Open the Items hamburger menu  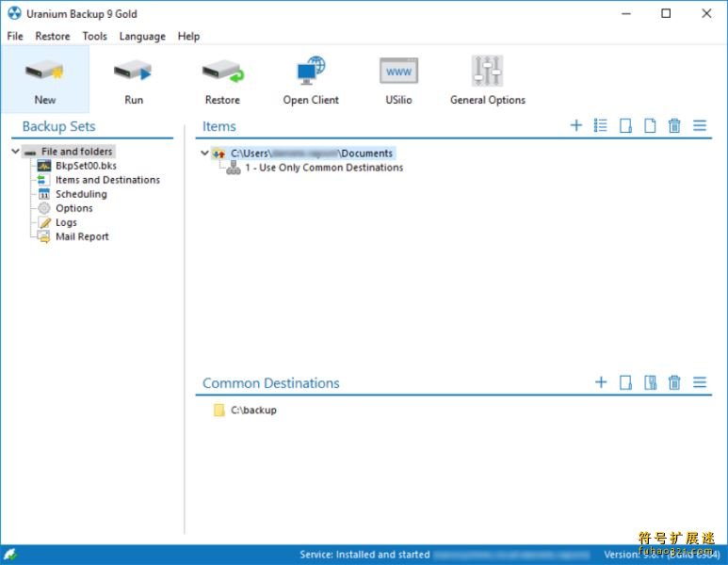coord(700,125)
